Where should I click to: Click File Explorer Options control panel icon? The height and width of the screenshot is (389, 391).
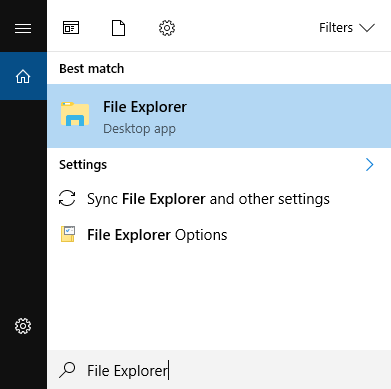[68, 234]
